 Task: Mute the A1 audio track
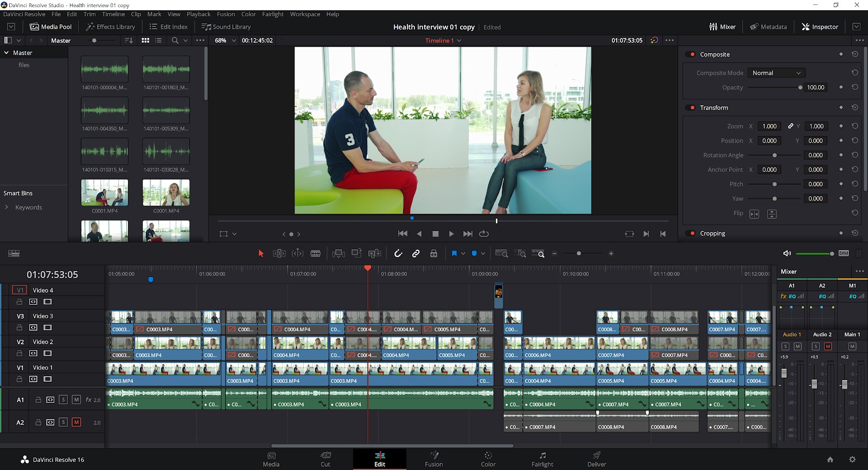coord(76,400)
